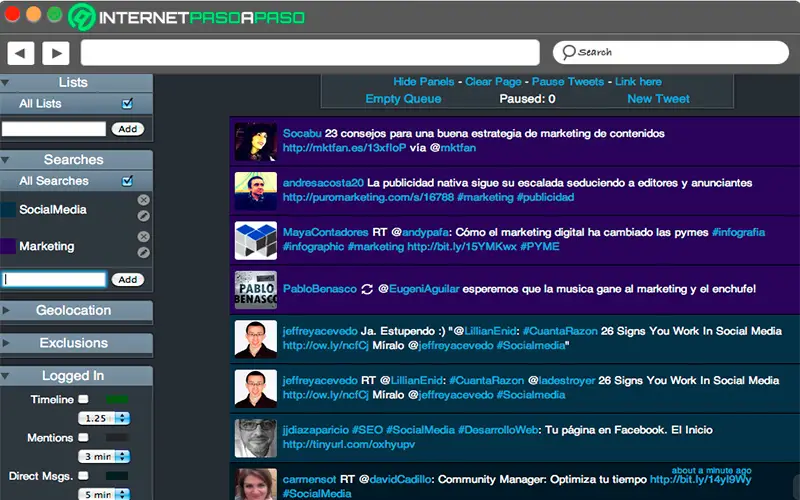Image resolution: width=800 pixels, height=500 pixels.
Task: Click the #DesarrolloWeb hashtag
Action: pos(498,430)
